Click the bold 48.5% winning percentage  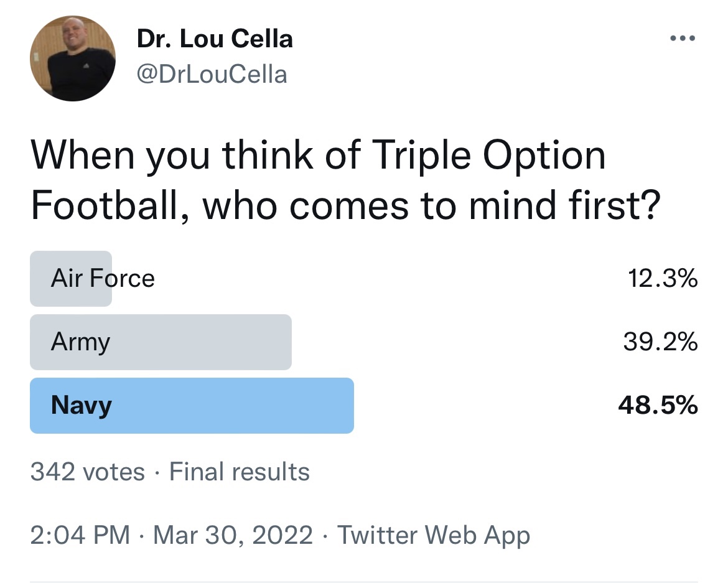(x=658, y=405)
